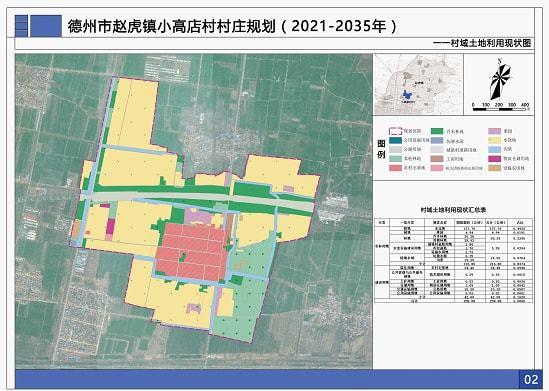Pick the slate blue legend swatch
549x391 pixels.
click(437, 140)
